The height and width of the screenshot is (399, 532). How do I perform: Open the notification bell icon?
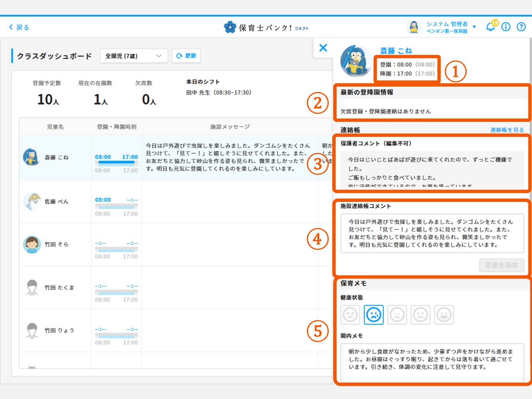pos(490,27)
